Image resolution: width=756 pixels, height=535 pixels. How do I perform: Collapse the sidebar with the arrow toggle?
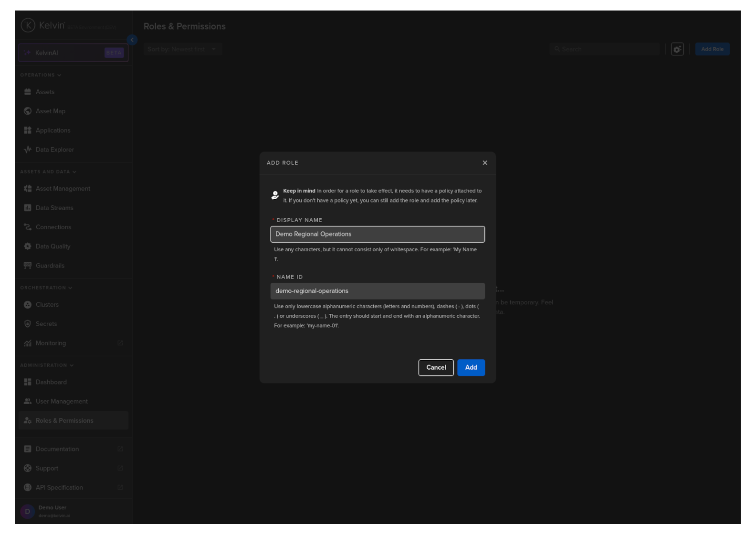(132, 40)
